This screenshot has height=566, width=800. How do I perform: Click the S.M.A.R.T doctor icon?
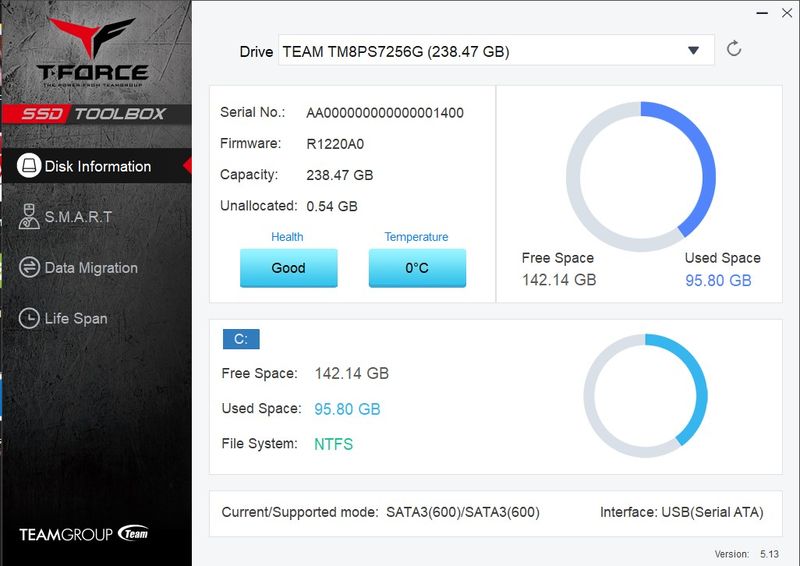(29, 216)
